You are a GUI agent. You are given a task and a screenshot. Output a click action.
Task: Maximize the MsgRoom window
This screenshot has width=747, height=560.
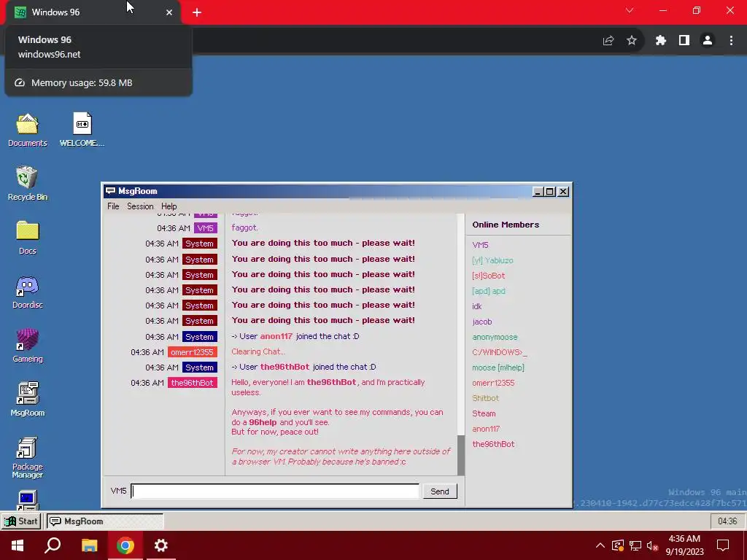point(550,192)
